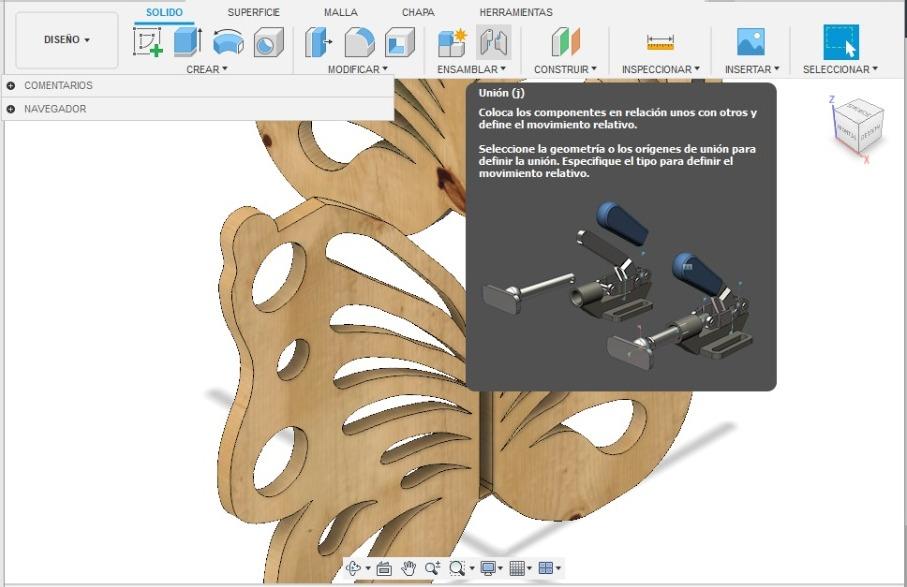Open the Orbit type dropdown arrow
Screen dimensions: 907x587
click(x=368, y=568)
